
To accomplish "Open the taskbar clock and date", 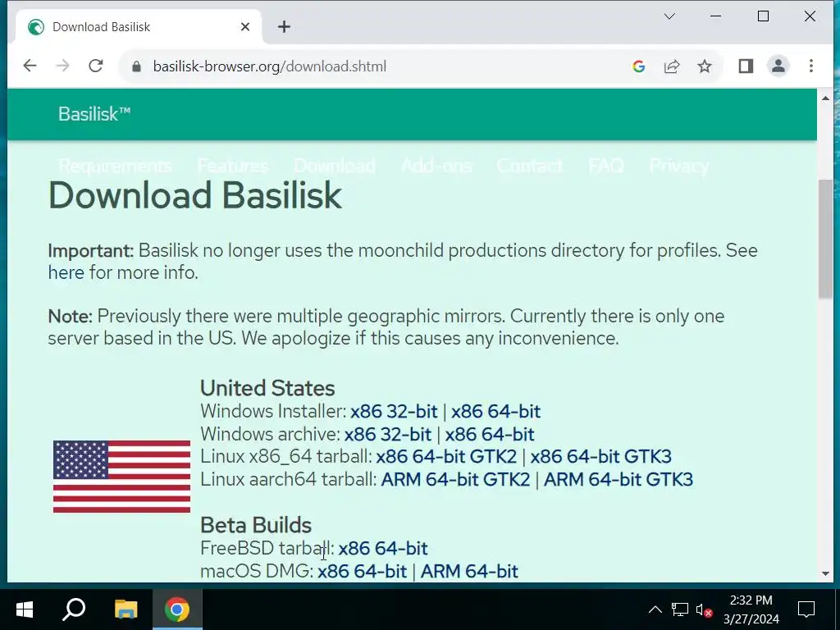I will (x=751, y=609).
